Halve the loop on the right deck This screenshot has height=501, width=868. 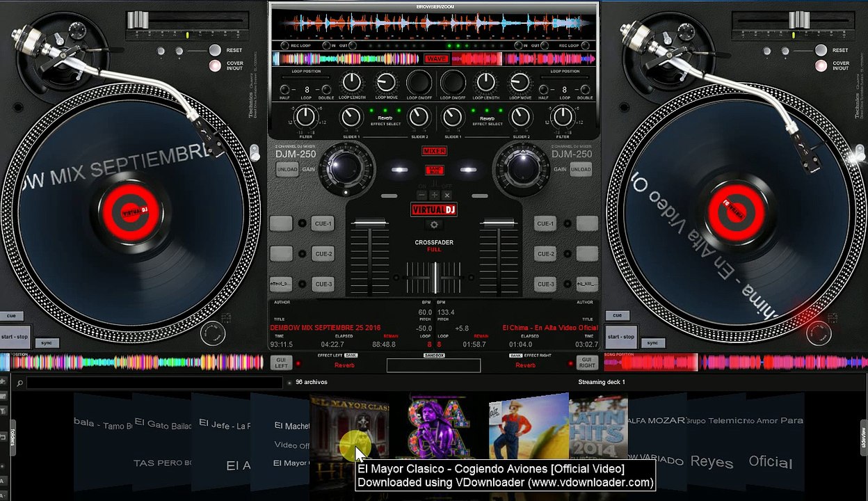(x=543, y=90)
